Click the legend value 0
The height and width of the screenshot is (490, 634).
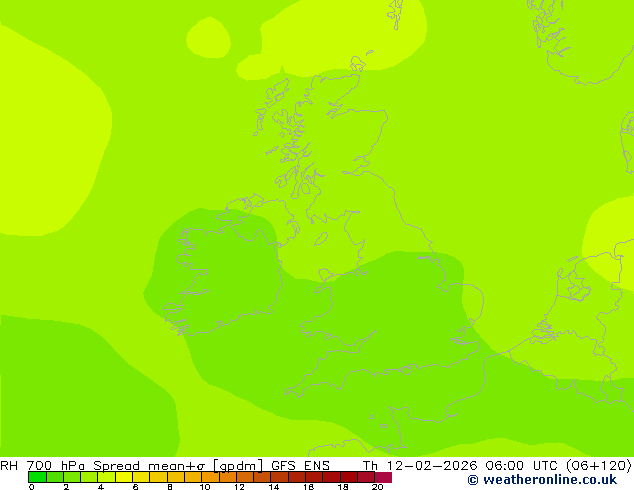(32, 487)
